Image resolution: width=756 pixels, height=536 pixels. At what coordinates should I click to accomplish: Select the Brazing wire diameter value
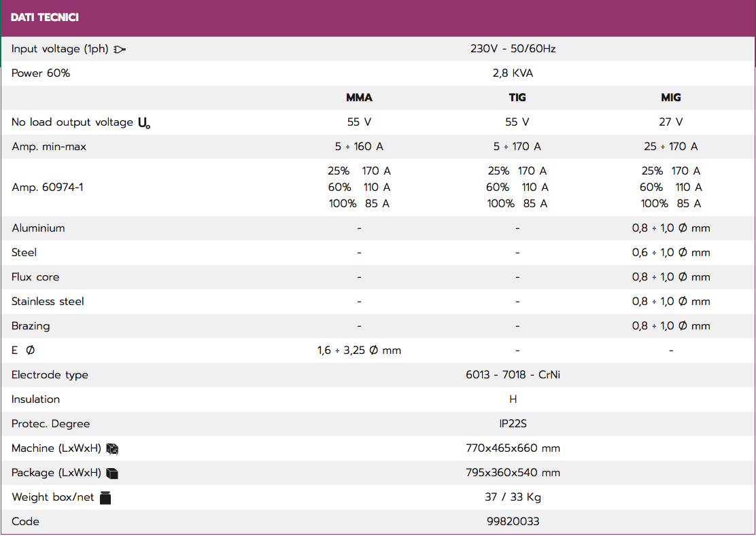pos(670,326)
